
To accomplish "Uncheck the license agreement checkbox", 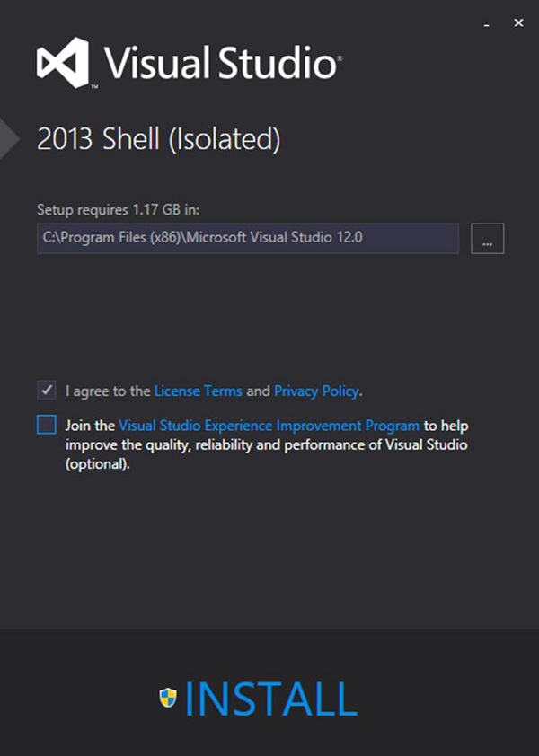I will click(46, 391).
